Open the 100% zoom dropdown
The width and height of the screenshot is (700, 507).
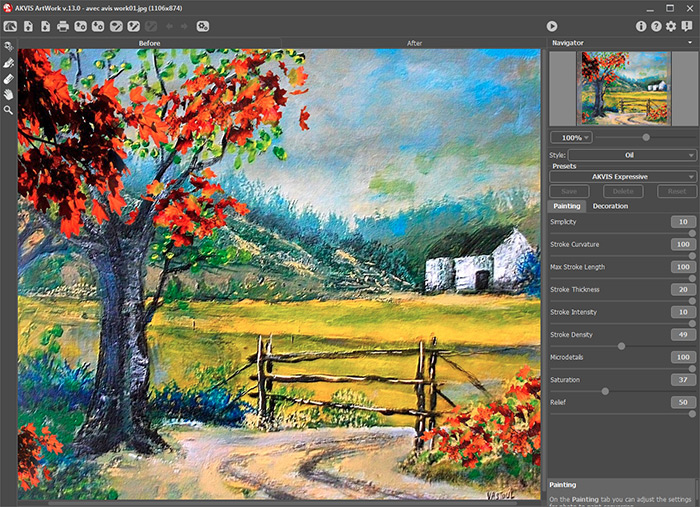(571, 138)
